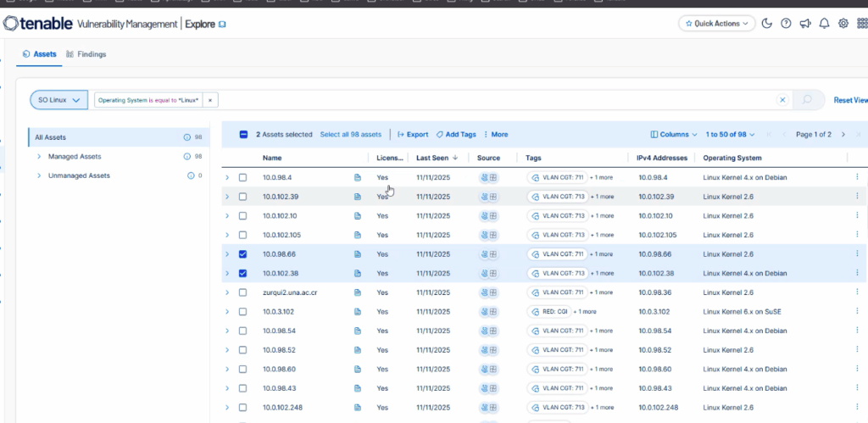
Task: Open the SO Linux saved filter dropdown
Action: click(59, 100)
